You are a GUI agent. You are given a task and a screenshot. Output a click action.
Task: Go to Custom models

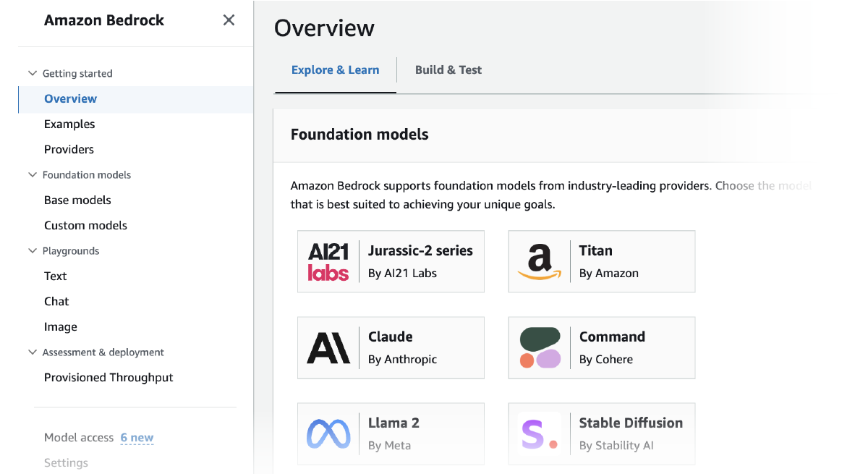click(85, 226)
